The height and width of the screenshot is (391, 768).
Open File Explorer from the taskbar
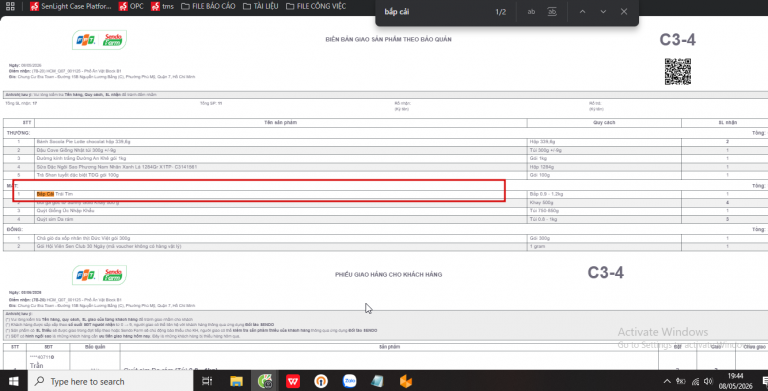pyautogui.click(x=236, y=381)
